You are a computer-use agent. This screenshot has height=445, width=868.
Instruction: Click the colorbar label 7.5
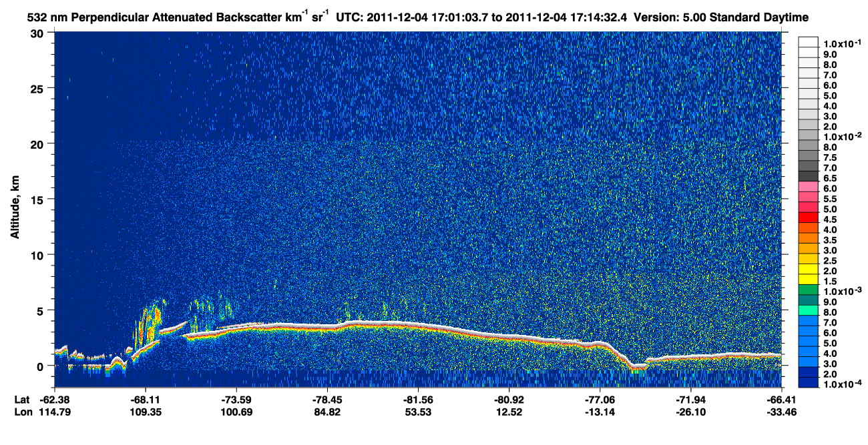click(831, 157)
